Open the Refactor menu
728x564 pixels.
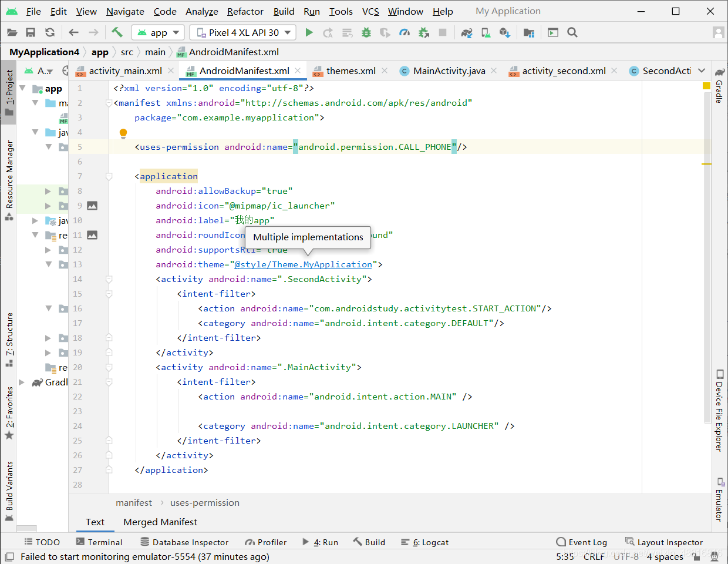[245, 11]
